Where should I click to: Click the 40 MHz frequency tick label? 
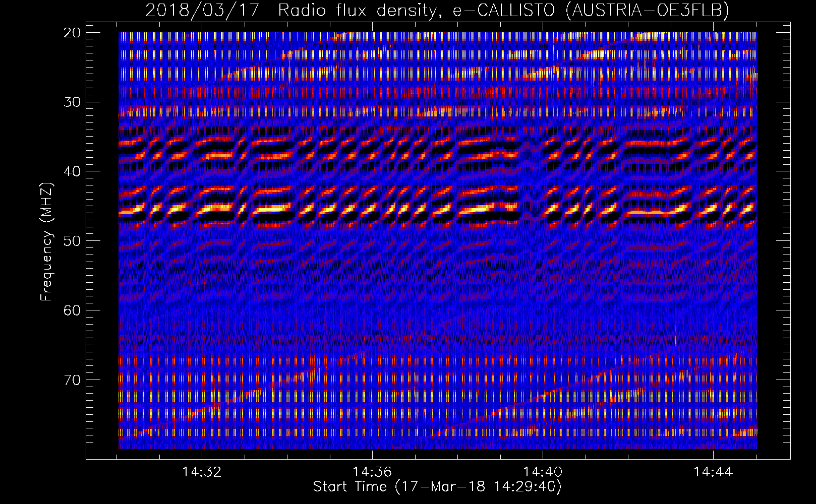pos(73,171)
